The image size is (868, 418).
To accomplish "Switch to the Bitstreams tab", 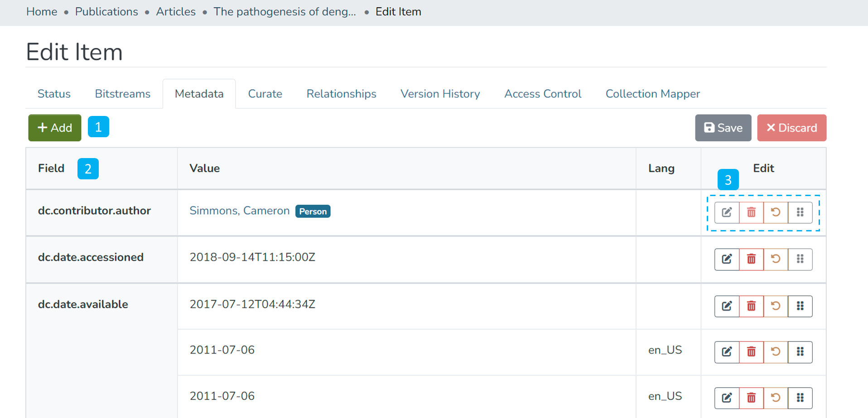I will pos(122,94).
